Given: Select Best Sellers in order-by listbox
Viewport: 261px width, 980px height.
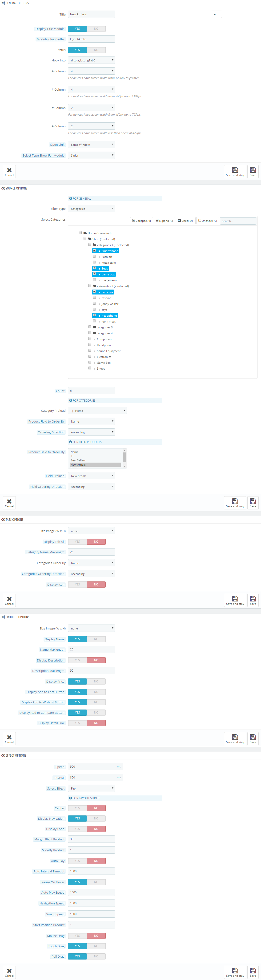Looking at the screenshot, I should pos(95,460).
